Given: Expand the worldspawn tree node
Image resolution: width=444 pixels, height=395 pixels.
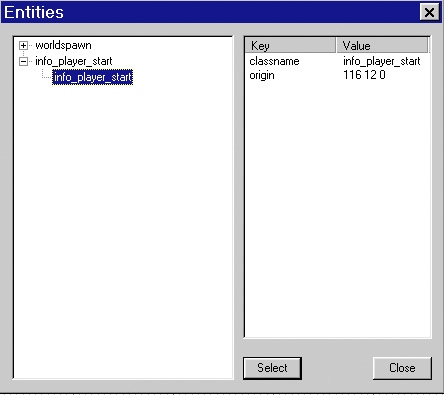Looking at the screenshot, I should pos(23,45).
